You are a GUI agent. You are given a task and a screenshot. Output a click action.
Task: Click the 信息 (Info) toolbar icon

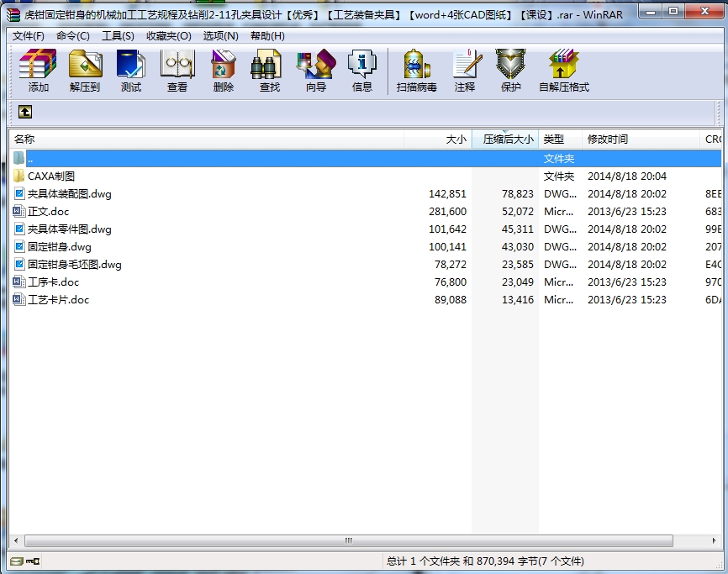pyautogui.click(x=362, y=64)
